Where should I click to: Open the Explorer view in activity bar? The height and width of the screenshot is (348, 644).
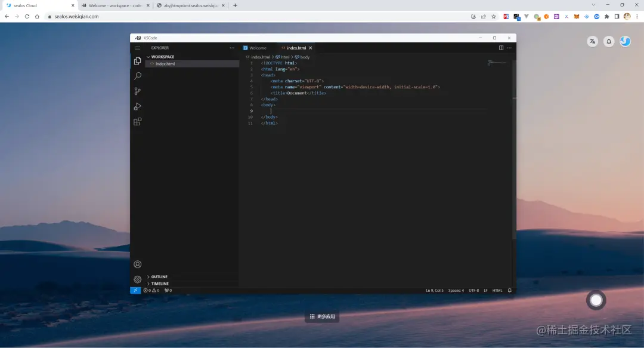[x=138, y=61]
